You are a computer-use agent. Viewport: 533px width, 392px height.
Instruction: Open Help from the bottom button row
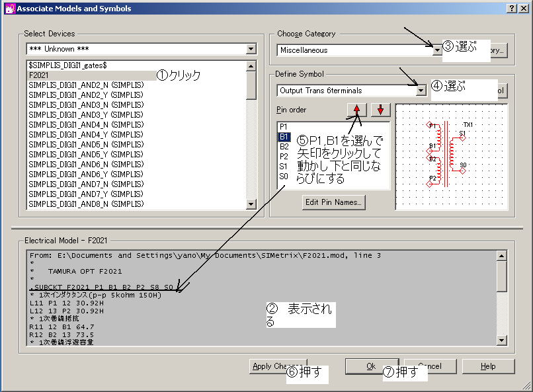click(488, 366)
